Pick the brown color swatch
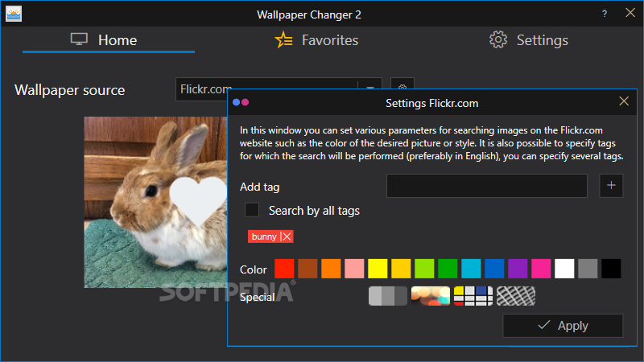This screenshot has width=644, height=362. point(308,269)
